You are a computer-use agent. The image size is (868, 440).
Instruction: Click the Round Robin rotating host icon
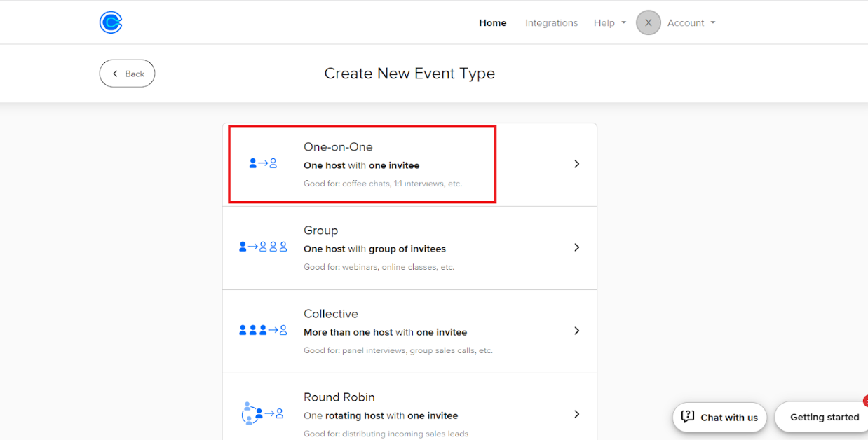pyautogui.click(x=262, y=413)
